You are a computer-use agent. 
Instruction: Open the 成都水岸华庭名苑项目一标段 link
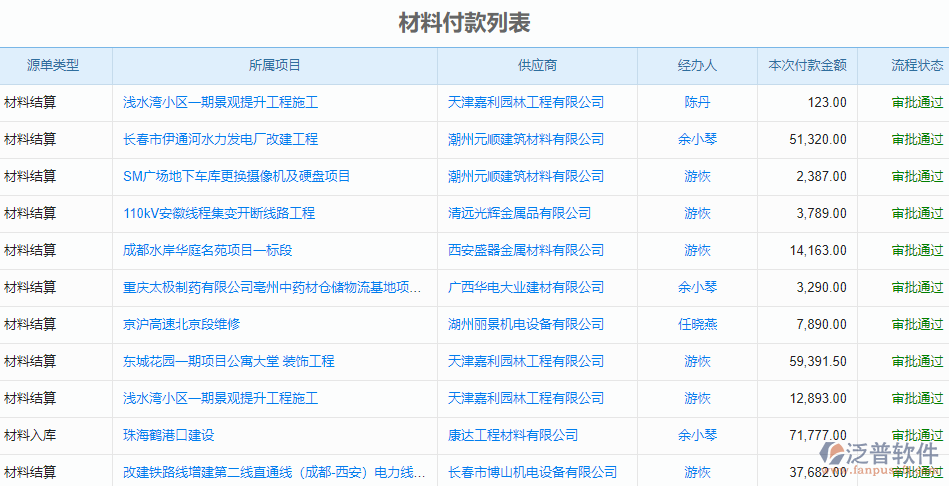coord(207,250)
